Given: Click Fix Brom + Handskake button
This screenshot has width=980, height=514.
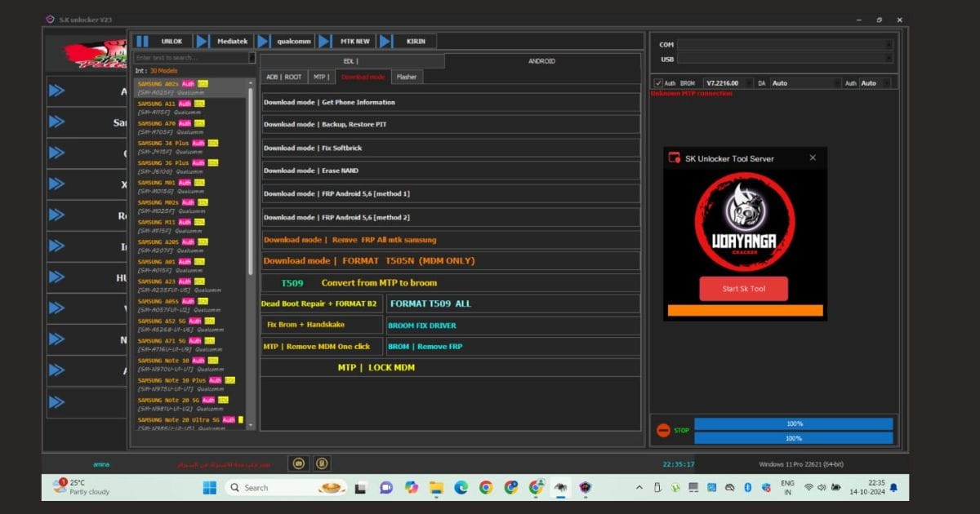Looking at the screenshot, I should point(322,325).
